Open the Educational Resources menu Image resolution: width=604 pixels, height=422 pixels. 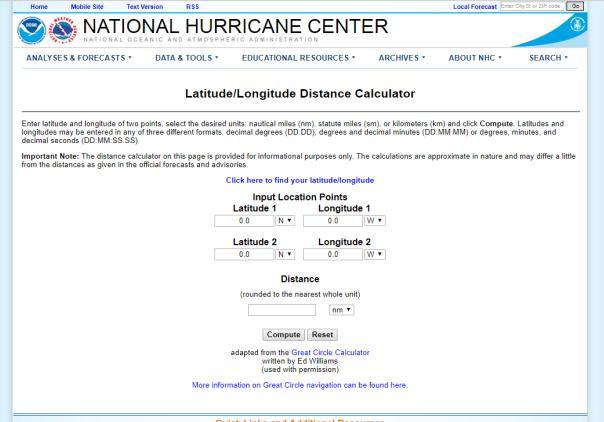[299, 58]
